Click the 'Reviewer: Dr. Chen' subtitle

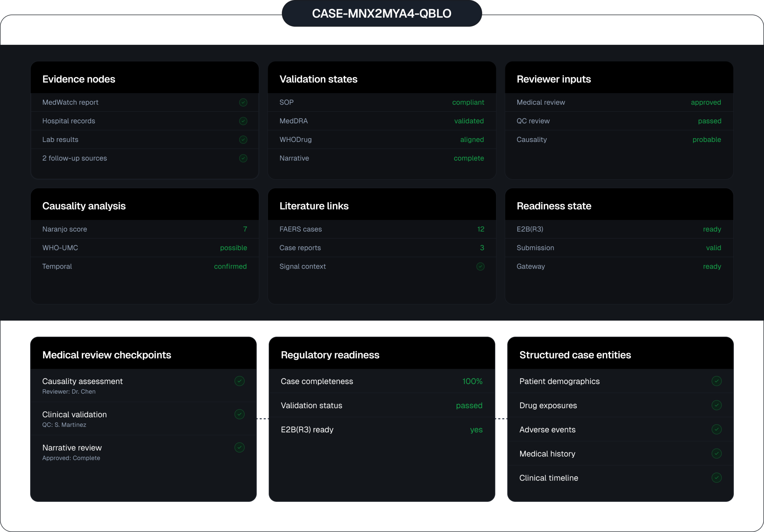coord(69,391)
